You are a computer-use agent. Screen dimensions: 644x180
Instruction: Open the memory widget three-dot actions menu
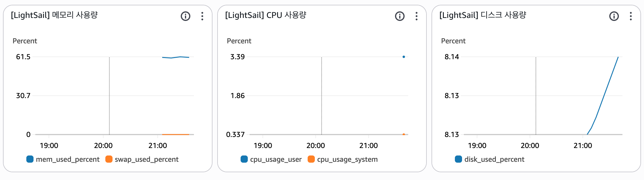(202, 16)
